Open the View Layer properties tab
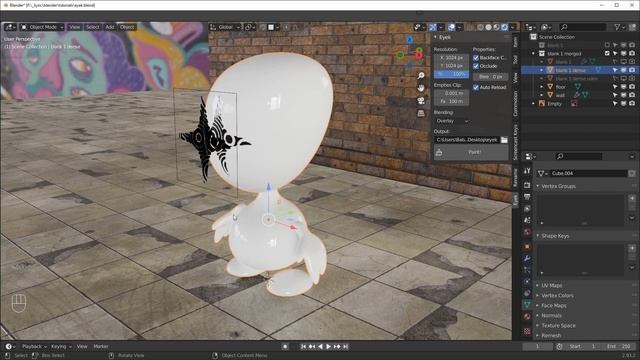The image size is (640, 360). pos(527,209)
